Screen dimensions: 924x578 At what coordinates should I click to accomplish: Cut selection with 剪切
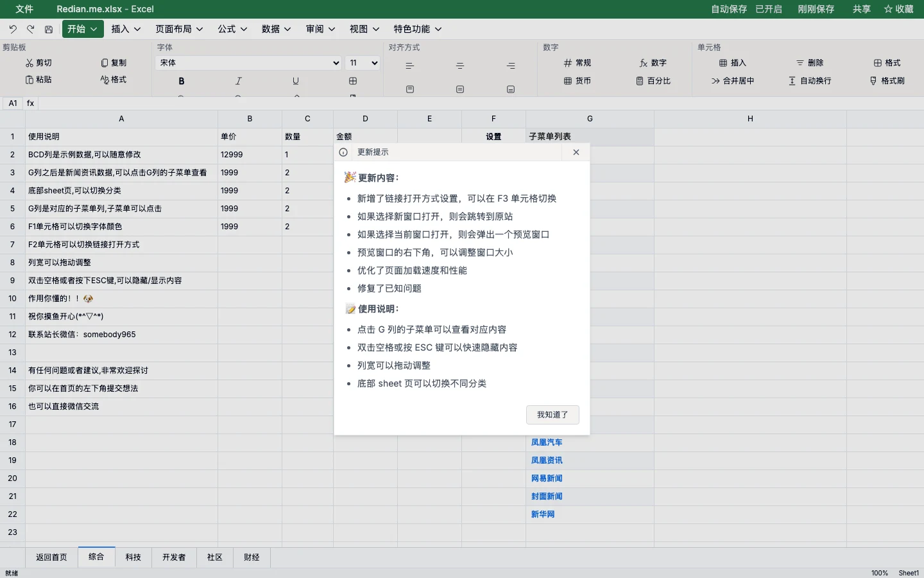pyautogui.click(x=38, y=63)
